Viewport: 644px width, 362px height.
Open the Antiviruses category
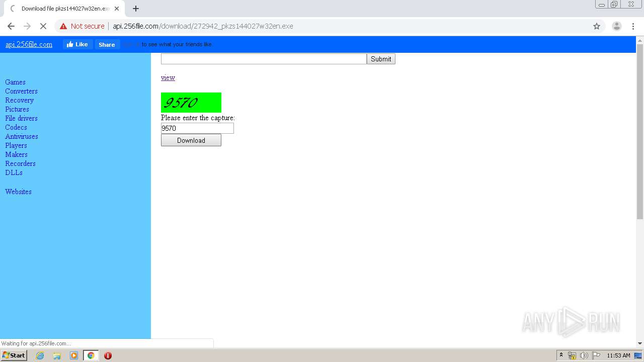[22, 136]
